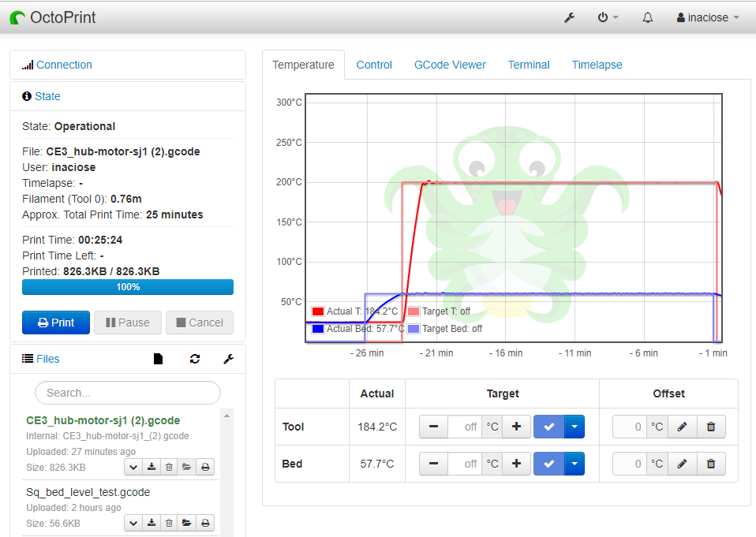Decrease the Tool target temperature
756x537 pixels.
[433, 427]
